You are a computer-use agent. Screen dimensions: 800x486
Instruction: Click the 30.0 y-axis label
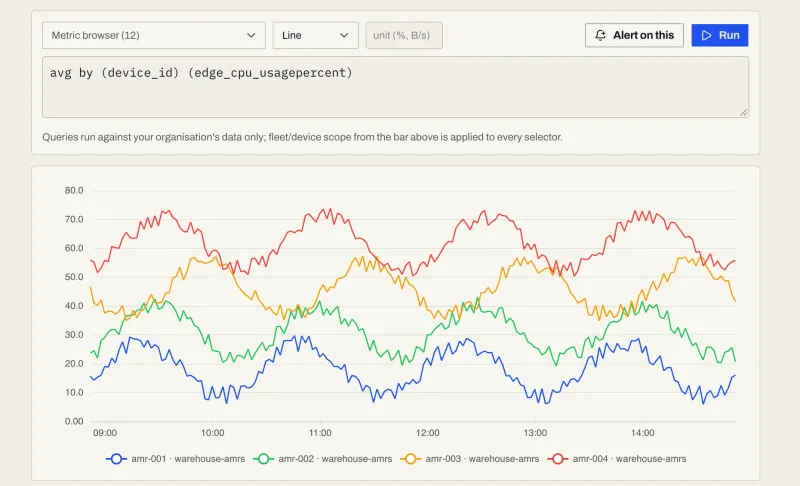tap(74, 335)
